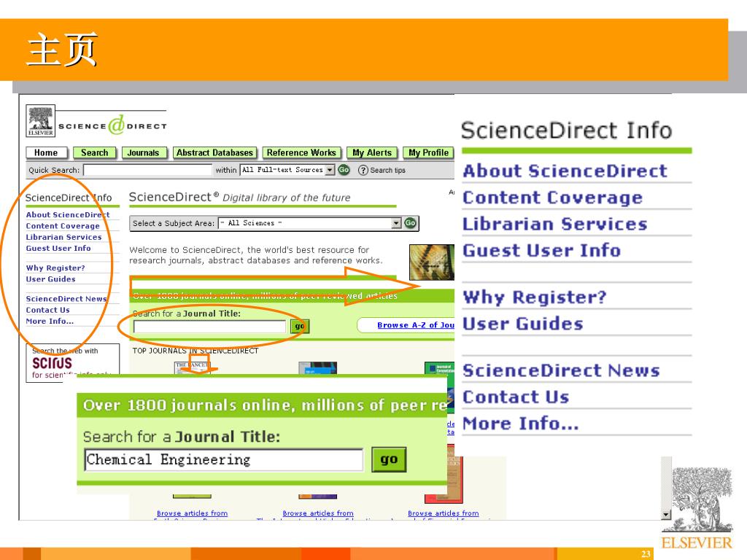Click the Elsevier tree logo in header
The image size is (747, 560).
41,120
